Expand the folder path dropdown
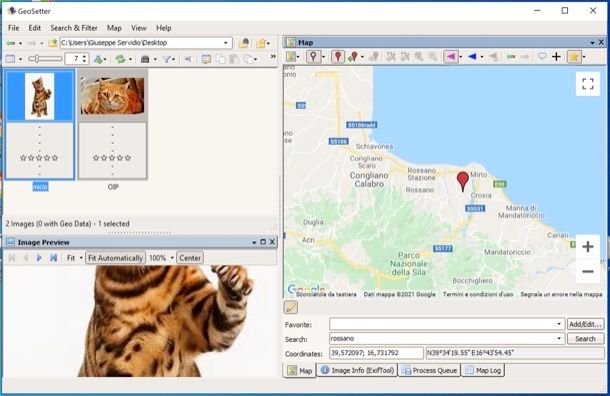This screenshot has width=610, height=396. 226,43
